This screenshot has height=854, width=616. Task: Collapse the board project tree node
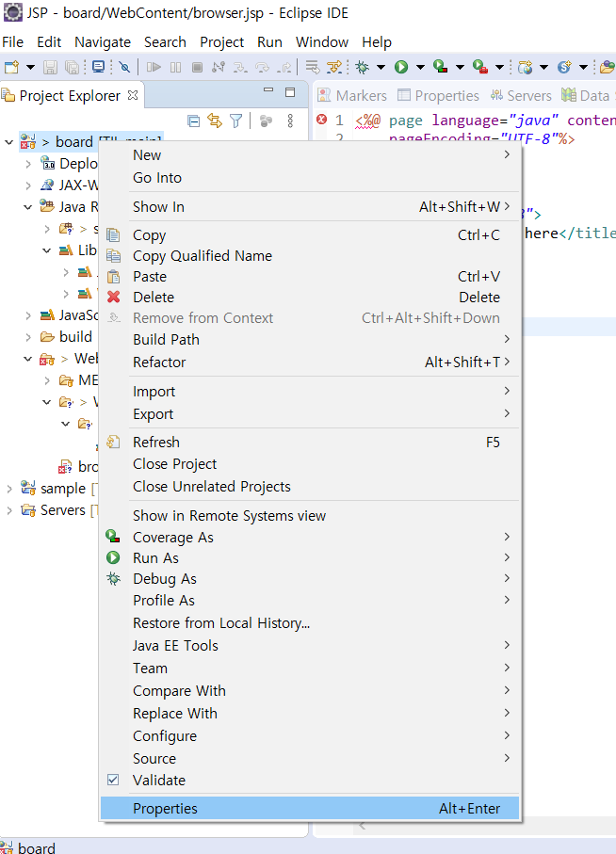(8, 142)
